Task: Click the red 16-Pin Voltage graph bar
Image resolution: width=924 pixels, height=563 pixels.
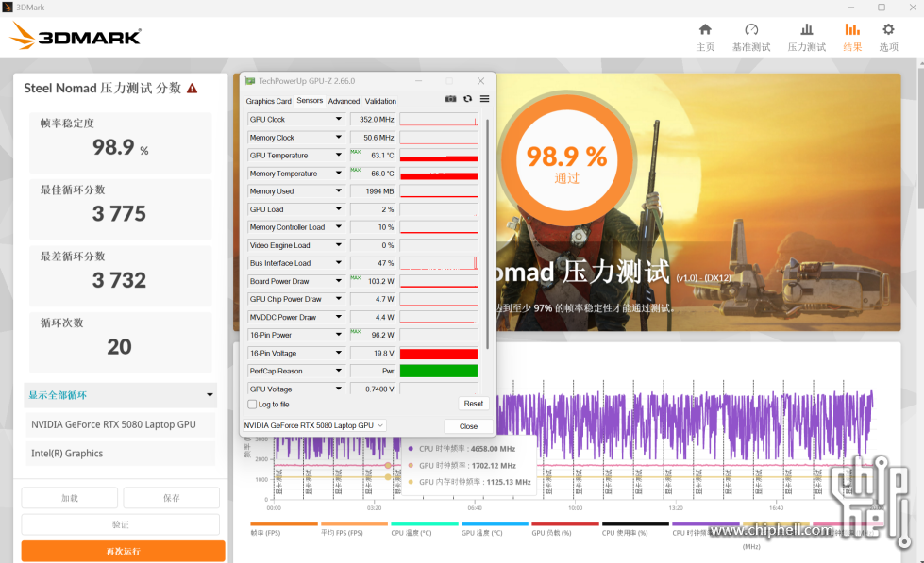Action: click(439, 354)
